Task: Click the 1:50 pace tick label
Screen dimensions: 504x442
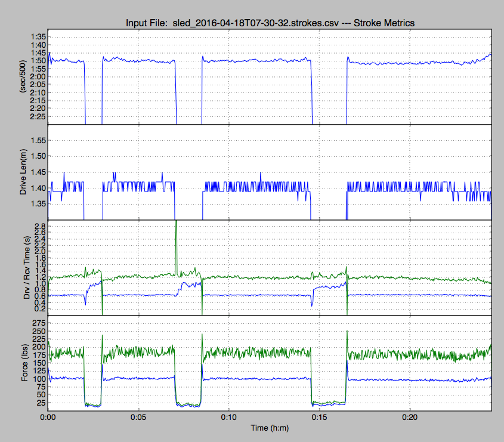Action: (x=37, y=61)
